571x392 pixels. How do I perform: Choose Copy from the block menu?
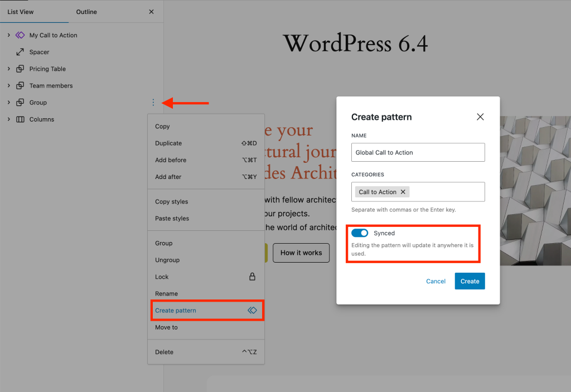click(206, 127)
